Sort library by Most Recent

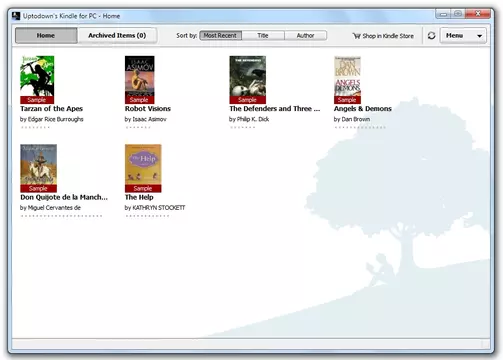(x=220, y=35)
